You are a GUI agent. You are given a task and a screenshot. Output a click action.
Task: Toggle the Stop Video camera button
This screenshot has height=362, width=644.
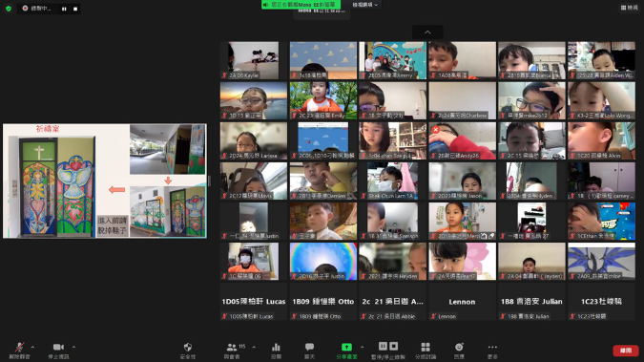[58, 351]
